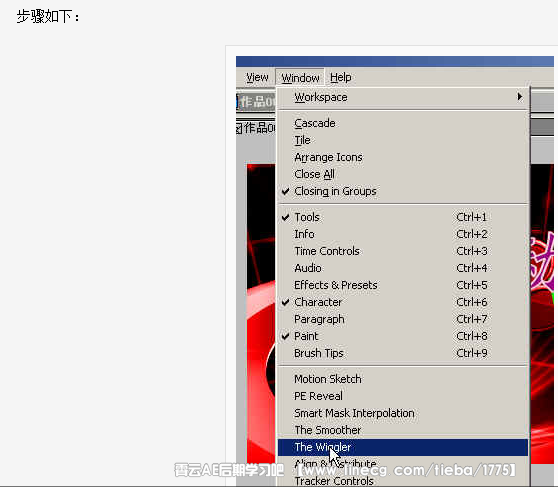Image resolution: width=558 pixels, height=487 pixels.
Task: Open the Tracker Controls panel
Action: tap(403, 481)
